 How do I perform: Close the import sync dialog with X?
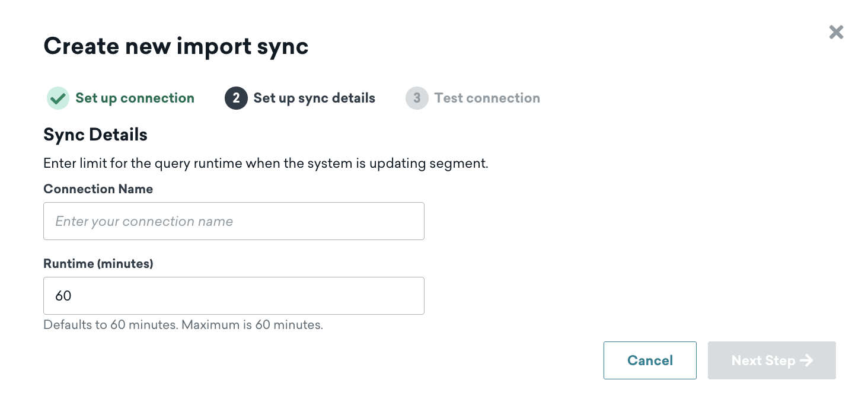click(836, 32)
